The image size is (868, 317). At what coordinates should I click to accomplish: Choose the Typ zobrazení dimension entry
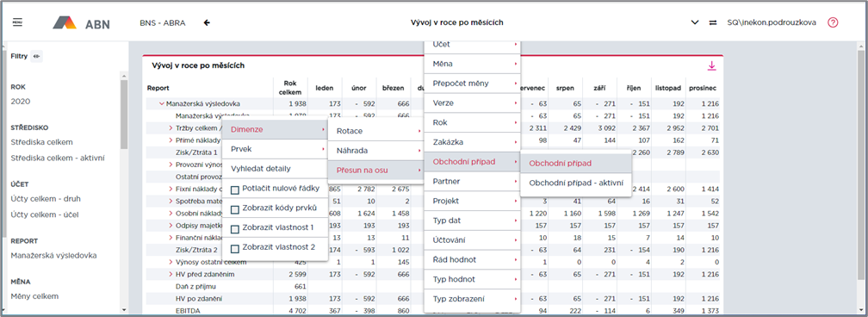472,299
